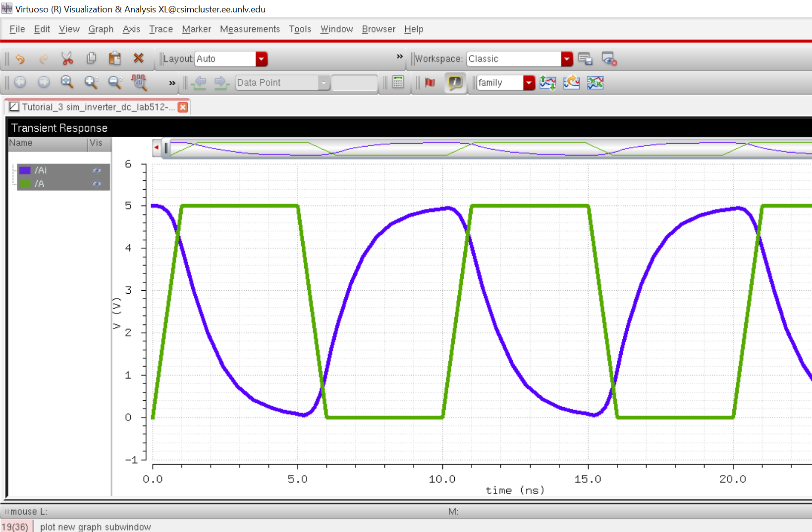812x532 pixels.
Task: Click the undo arrow icon
Action: pos(20,59)
